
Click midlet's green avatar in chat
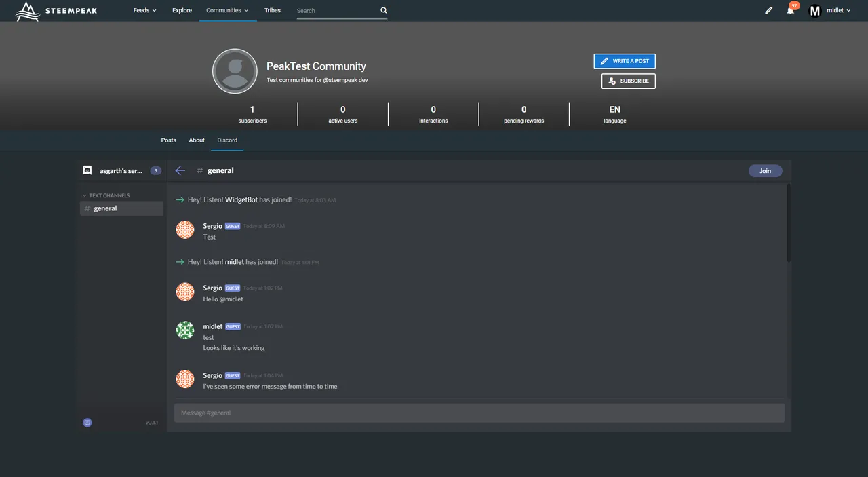(x=185, y=330)
